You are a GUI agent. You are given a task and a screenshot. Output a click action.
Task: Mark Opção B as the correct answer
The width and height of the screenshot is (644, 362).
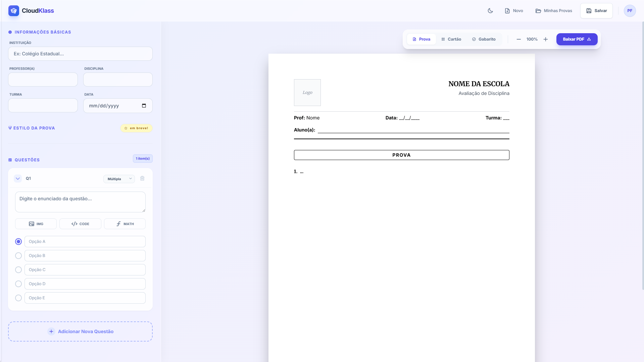18,256
